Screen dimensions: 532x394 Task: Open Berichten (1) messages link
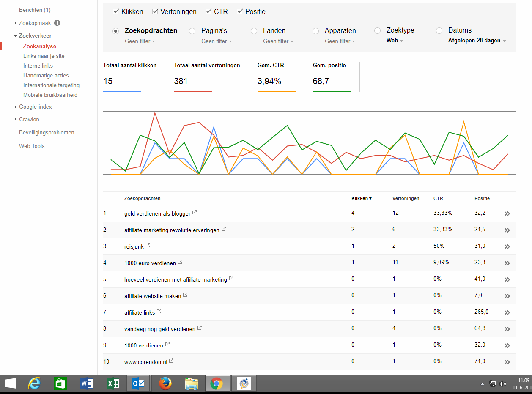[35, 10]
